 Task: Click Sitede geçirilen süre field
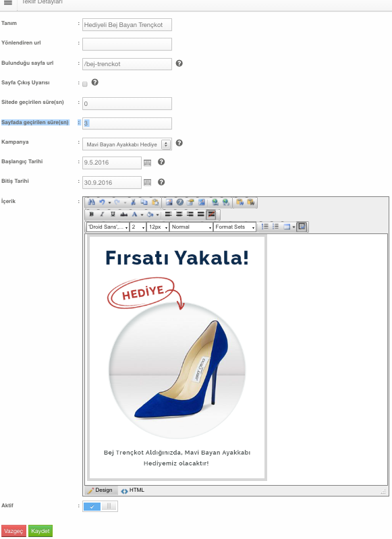(x=128, y=103)
